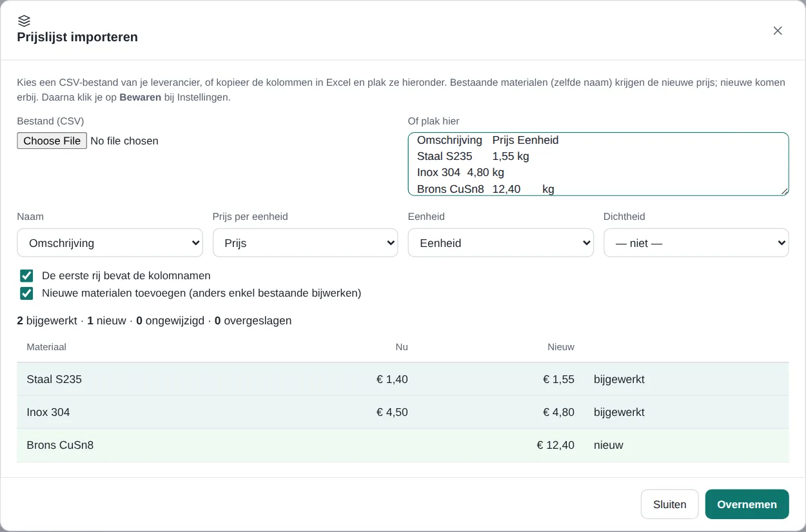
Task: Click the Choose File button
Action: click(52, 141)
